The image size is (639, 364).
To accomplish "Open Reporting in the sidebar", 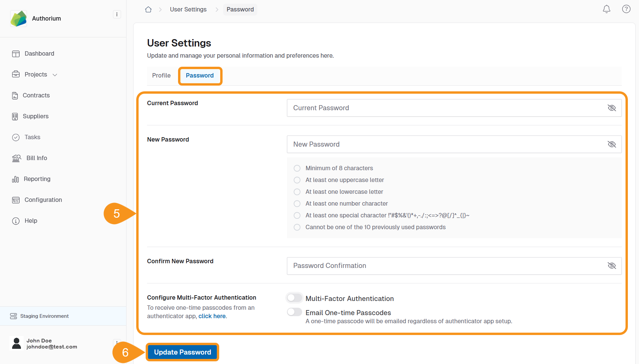I will pos(37,179).
